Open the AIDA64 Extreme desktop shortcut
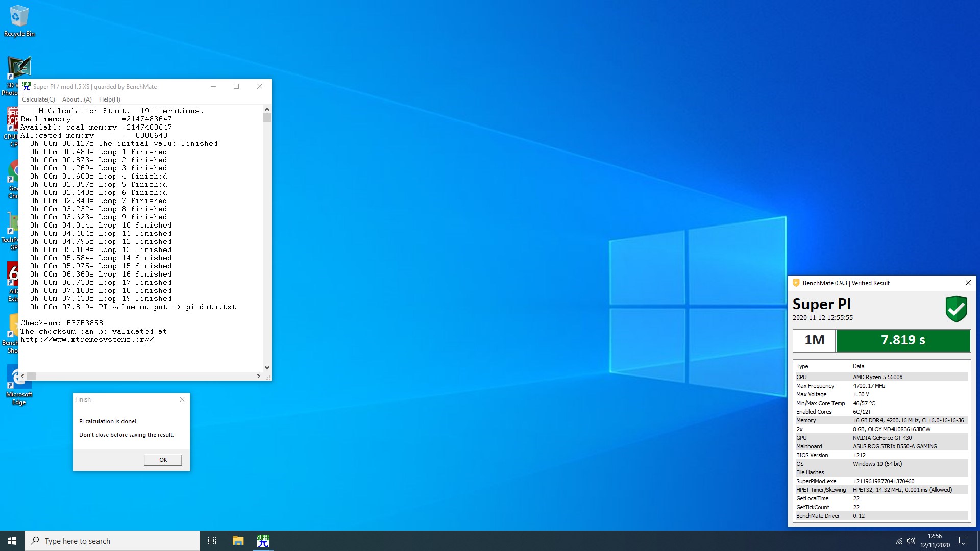The image size is (980, 551). click(x=12, y=282)
